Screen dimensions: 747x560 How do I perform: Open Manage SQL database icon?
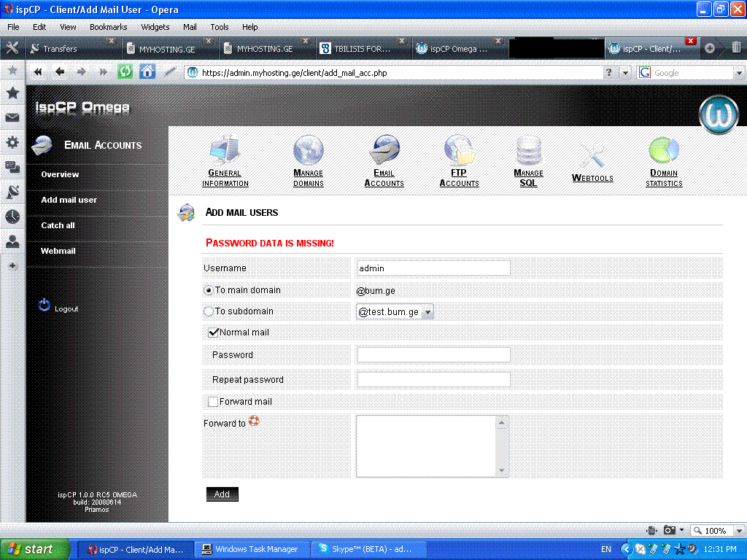click(x=528, y=150)
